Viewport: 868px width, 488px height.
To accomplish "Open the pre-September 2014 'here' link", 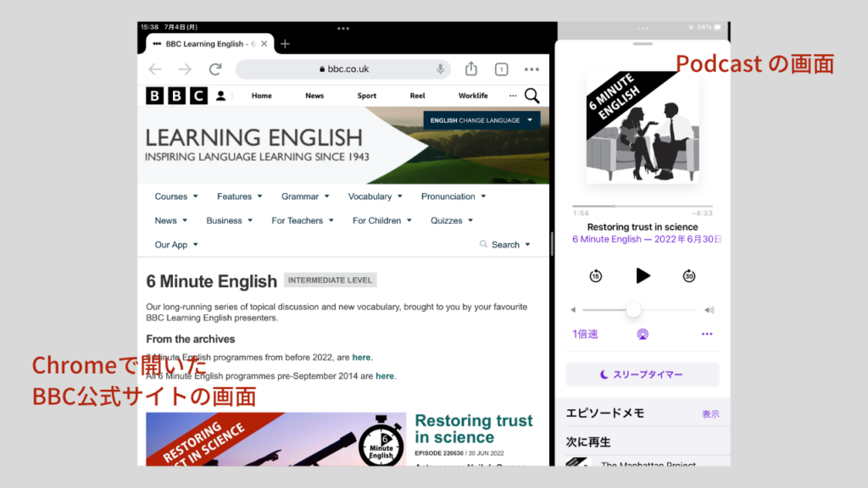I will click(385, 376).
